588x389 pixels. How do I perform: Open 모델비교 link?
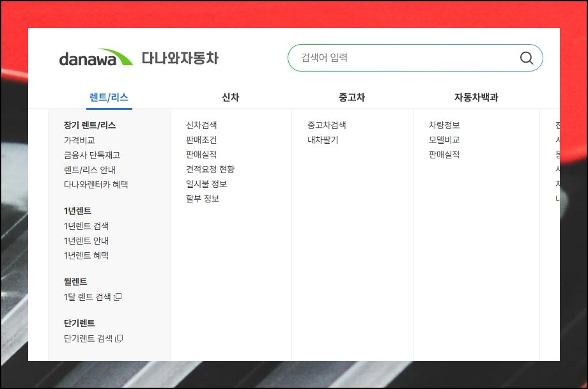[x=444, y=140]
